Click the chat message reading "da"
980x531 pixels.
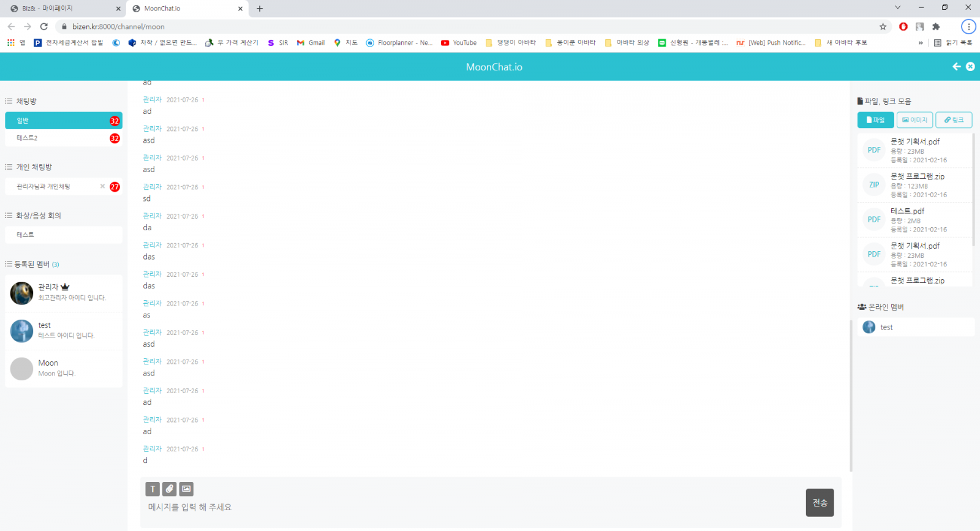pyautogui.click(x=148, y=228)
